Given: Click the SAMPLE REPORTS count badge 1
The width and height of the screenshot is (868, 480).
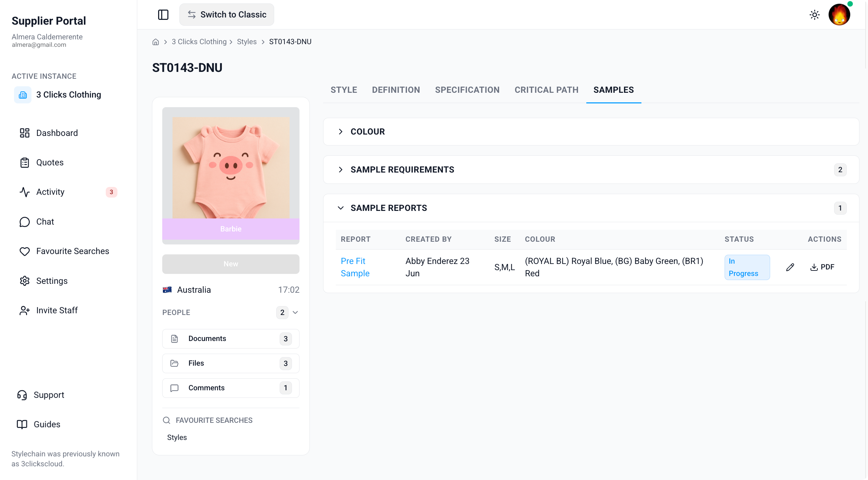Looking at the screenshot, I should tap(840, 208).
